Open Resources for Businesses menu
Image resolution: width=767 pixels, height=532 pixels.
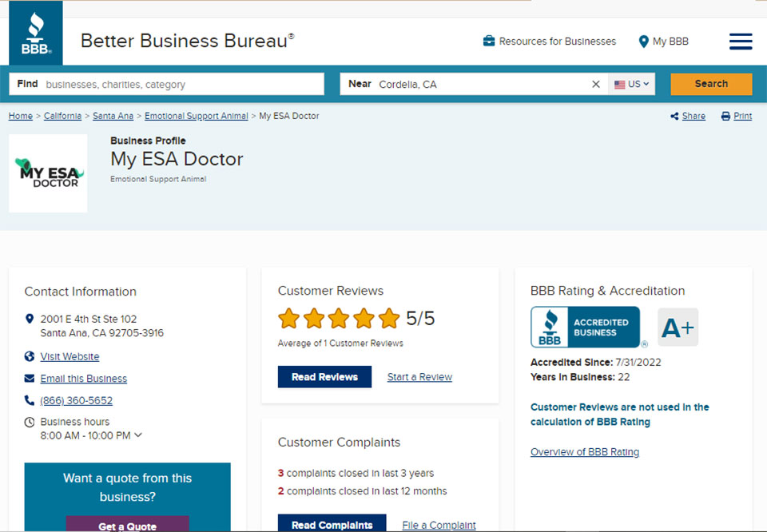[x=550, y=42]
